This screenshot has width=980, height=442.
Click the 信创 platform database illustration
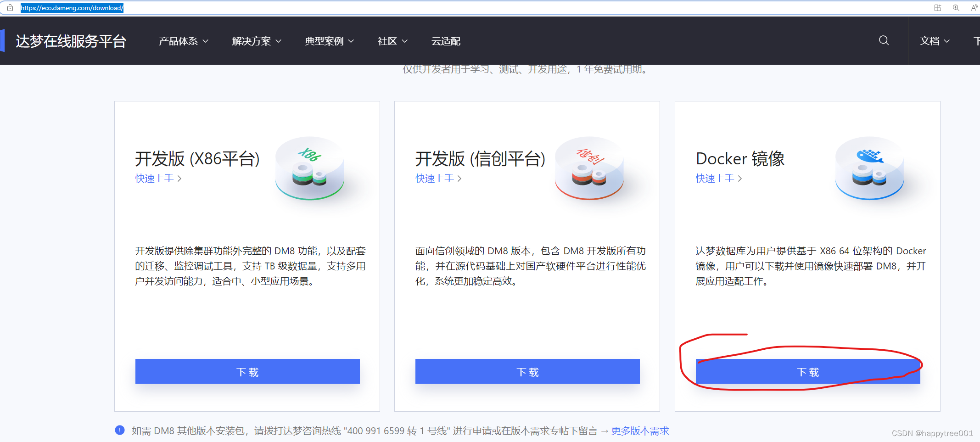[x=589, y=168]
